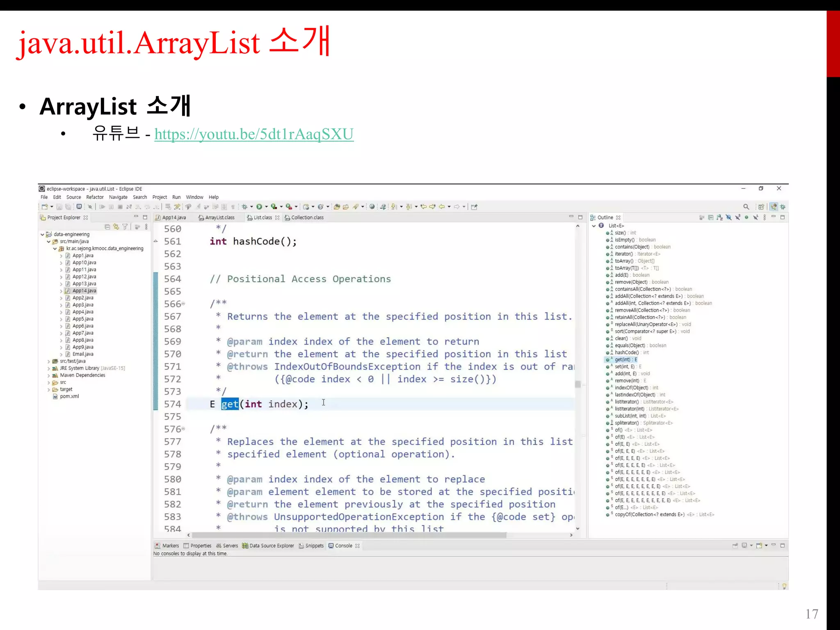The image size is (840, 630).
Task: Expand the Maven Dependencies node
Action: tap(49, 375)
